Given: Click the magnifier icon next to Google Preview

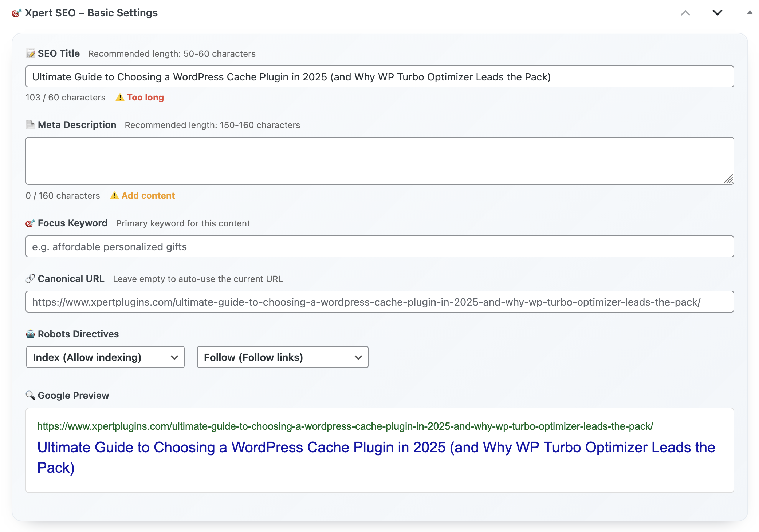Looking at the screenshot, I should 30,395.
